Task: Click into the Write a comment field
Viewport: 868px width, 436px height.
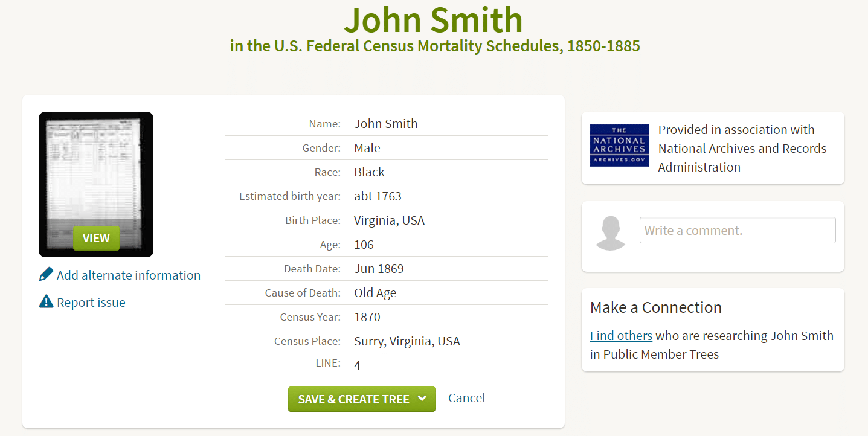Action: tap(738, 230)
